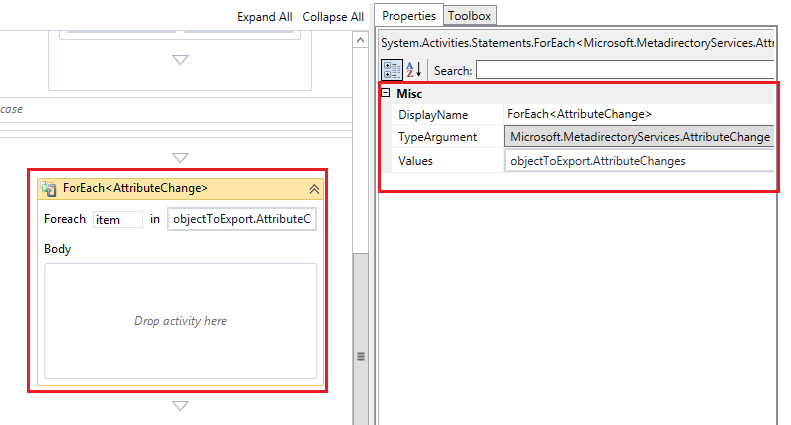This screenshot has height=425, width=791.
Task: Select the TypeArgument property label
Action: [437, 137]
